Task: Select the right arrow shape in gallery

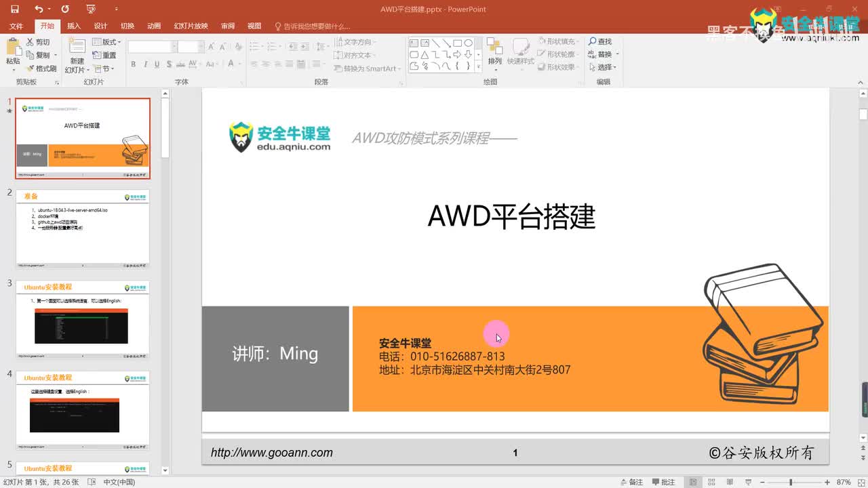Action: pos(457,54)
